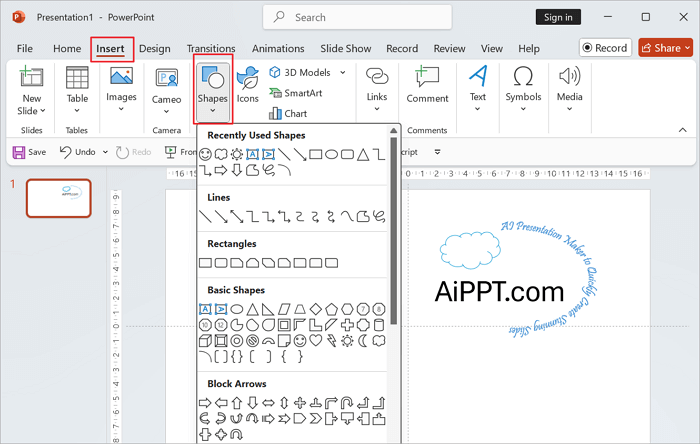Open the Media dropdown
Viewport: 700px width, 444px height.
click(x=570, y=89)
